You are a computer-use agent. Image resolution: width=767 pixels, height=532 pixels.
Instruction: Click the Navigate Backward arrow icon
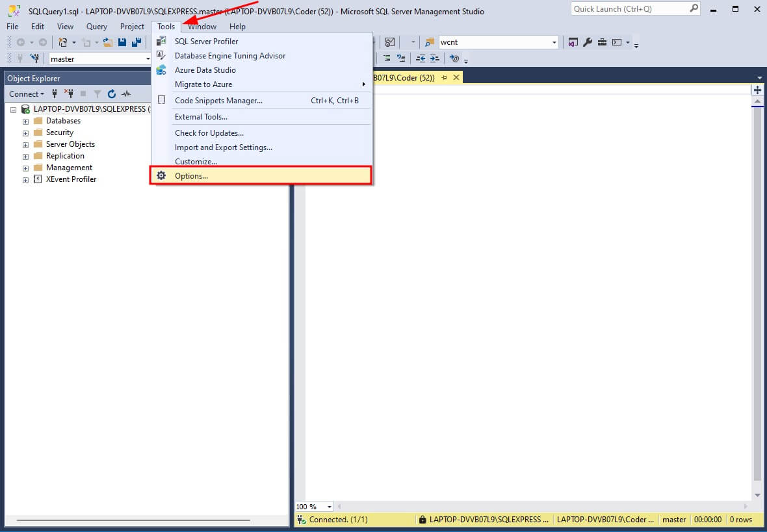pyautogui.click(x=20, y=42)
